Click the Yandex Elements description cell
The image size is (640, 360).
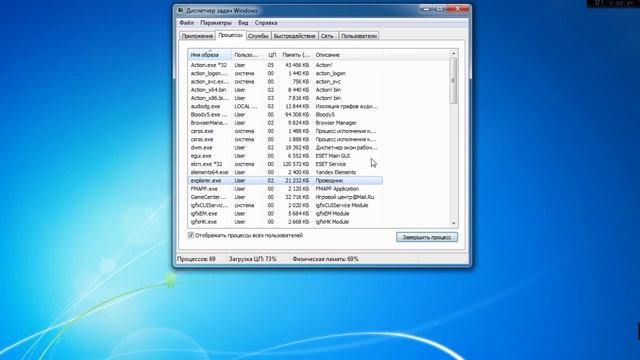(x=336, y=172)
